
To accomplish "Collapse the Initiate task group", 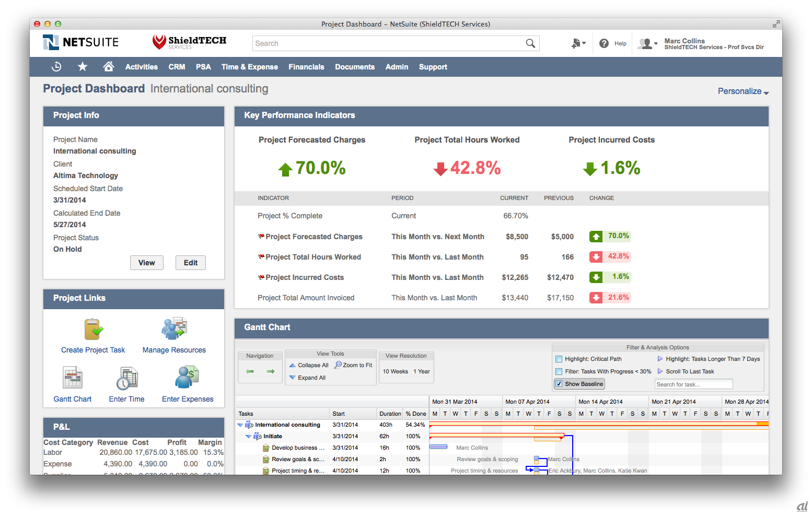I will pos(249,437).
